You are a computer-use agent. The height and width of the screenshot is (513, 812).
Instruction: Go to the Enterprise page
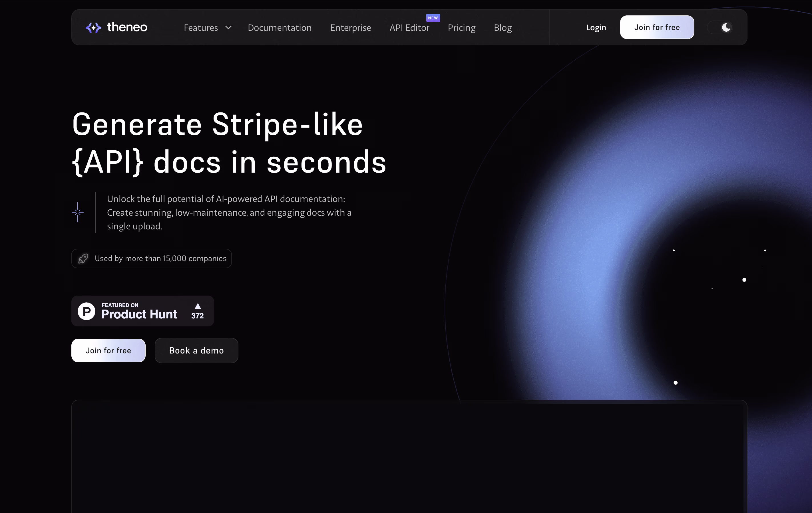350,28
